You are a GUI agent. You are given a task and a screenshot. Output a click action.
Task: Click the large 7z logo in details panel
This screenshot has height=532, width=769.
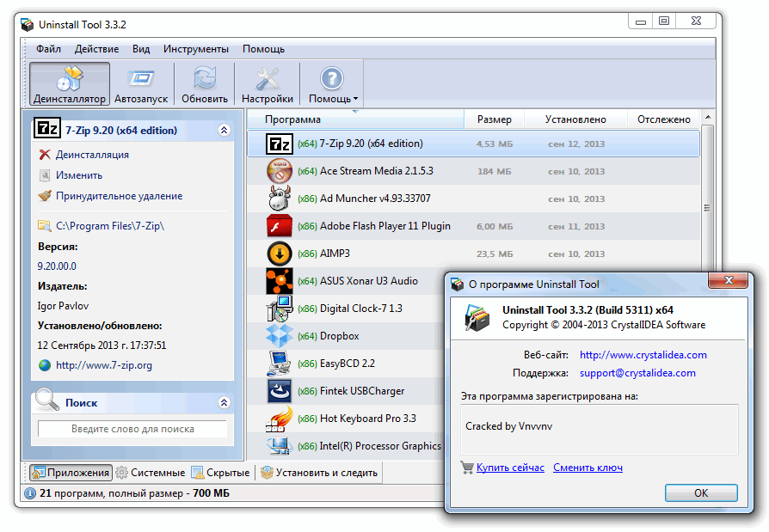point(47,128)
